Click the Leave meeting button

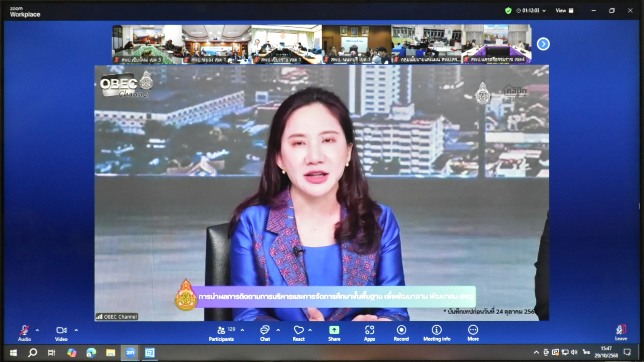(621, 333)
